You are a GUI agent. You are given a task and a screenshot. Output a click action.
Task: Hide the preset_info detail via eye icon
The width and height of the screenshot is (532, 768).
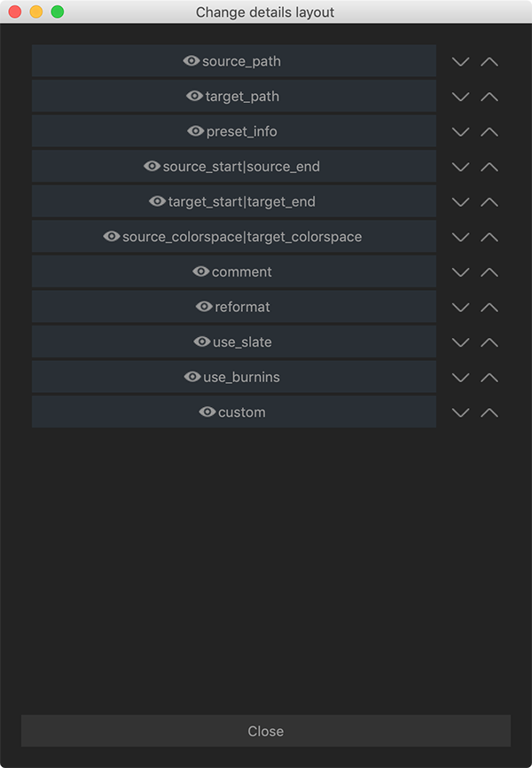[x=195, y=131]
